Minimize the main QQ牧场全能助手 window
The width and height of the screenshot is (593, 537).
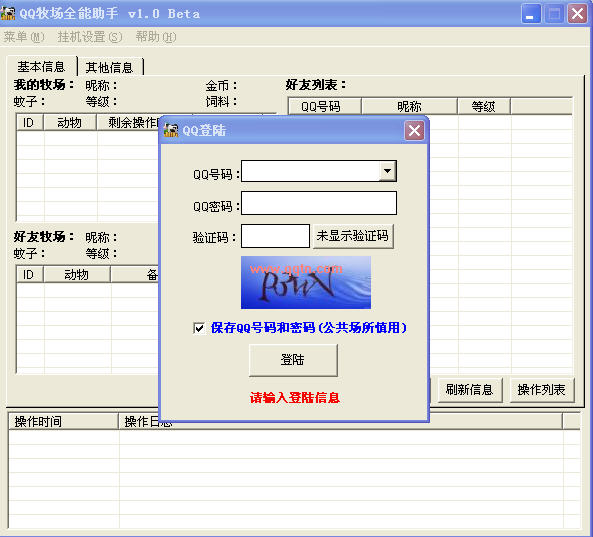coord(531,14)
